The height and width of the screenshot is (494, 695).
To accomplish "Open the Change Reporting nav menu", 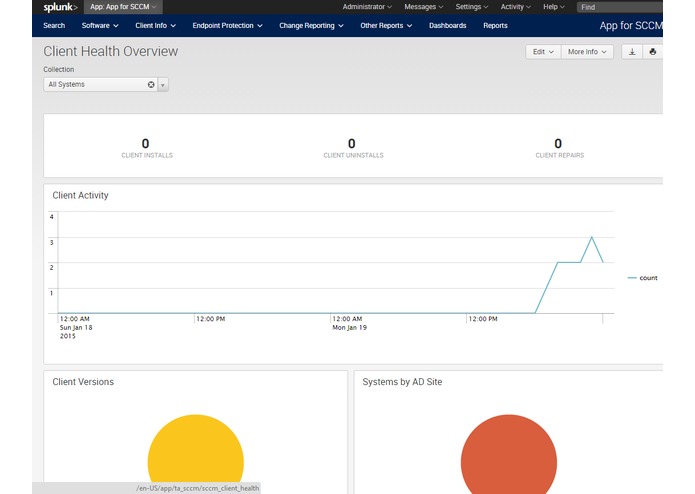I will (311, 26).
